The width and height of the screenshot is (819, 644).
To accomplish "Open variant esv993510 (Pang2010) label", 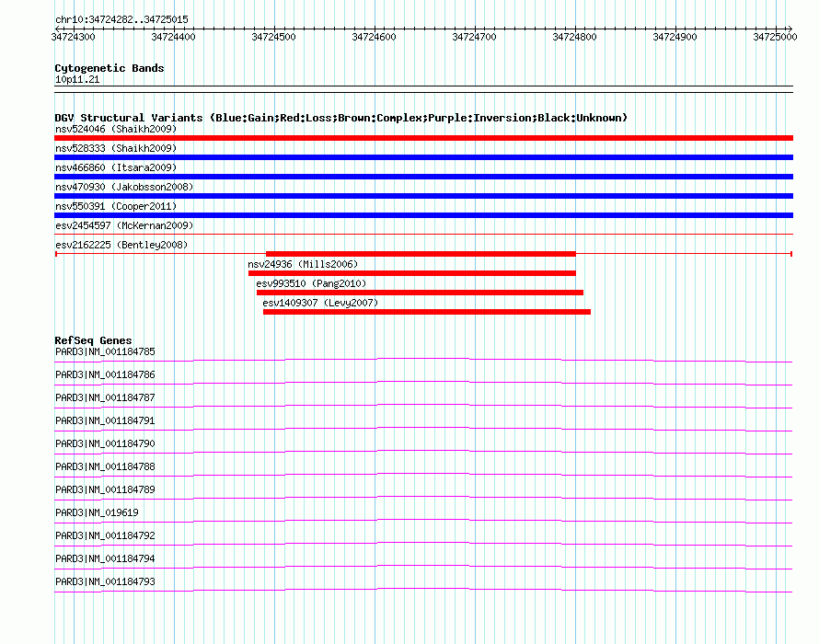I will click(311, 283).
